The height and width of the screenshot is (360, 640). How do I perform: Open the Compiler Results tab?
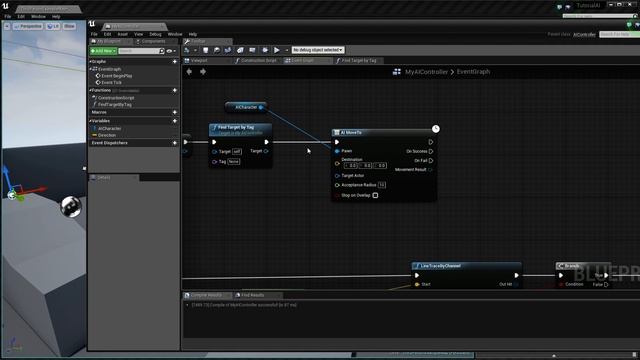206,295
